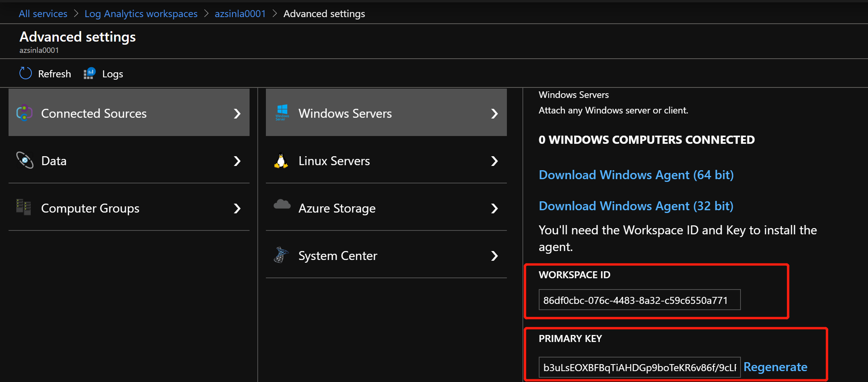
Task: Select the System Center item
Action: [x=386, y=255]
